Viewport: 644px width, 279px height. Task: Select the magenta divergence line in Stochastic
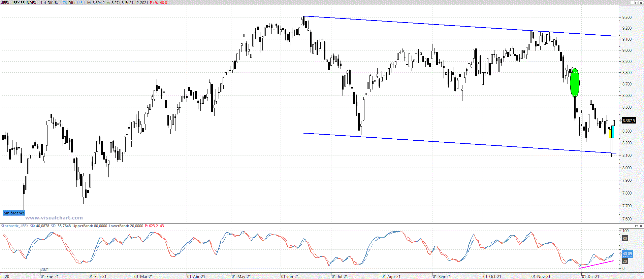pyautogui.click(x=596, y=265)
